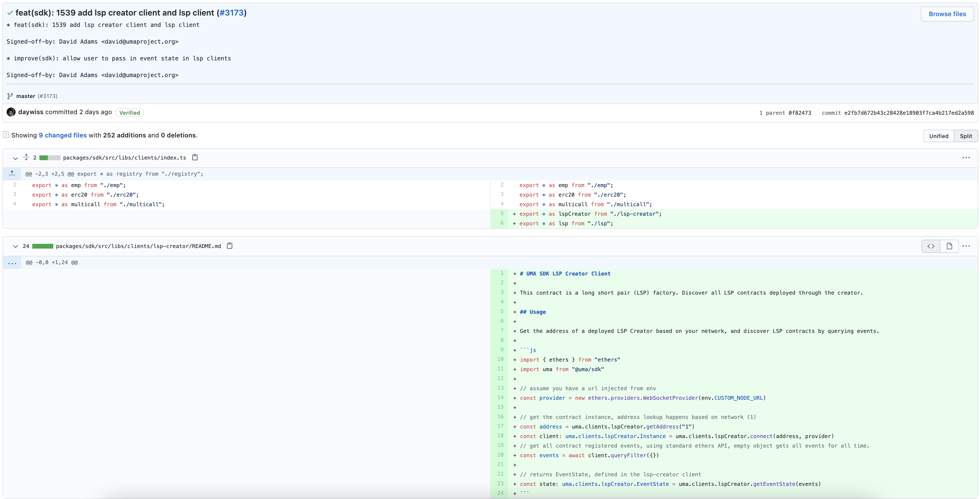The height and width of the screenshot is (499, 980).
Task: Display source diff for README.md
Action: (931, 246)
